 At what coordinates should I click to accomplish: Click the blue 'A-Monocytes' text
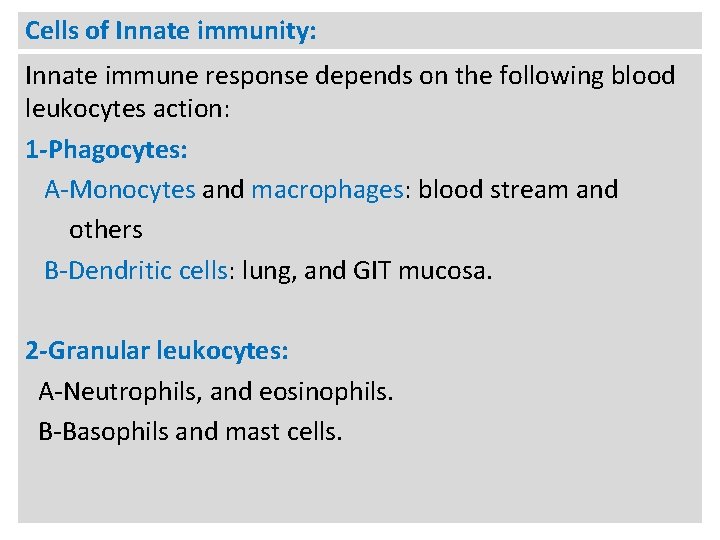coord(120,190)
